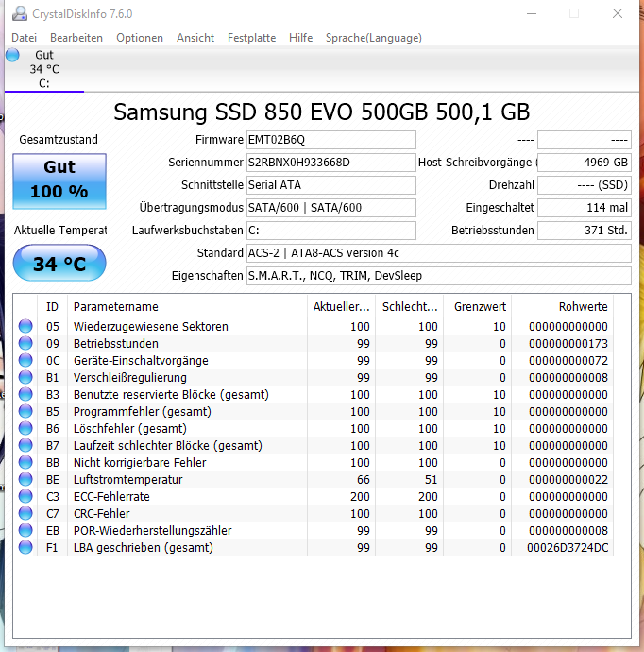
Task: Click status orb for Luftstromtemperatur
Action: point(25,479)
